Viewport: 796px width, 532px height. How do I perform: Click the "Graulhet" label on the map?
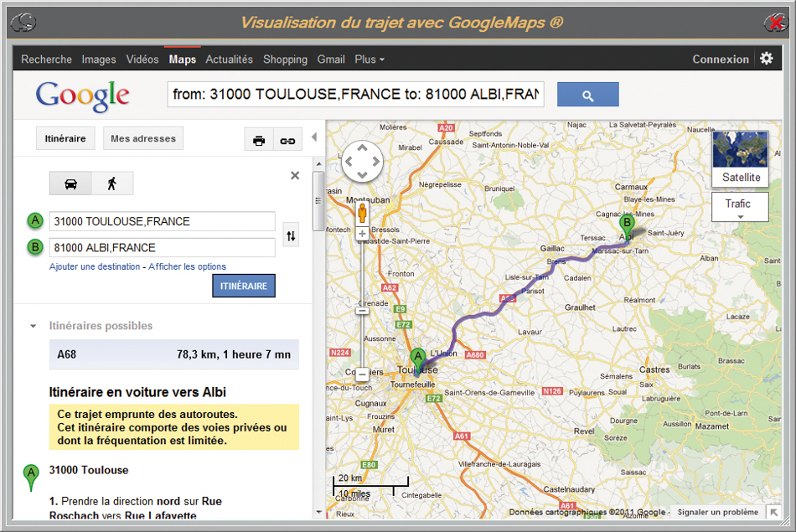[581, 307]
